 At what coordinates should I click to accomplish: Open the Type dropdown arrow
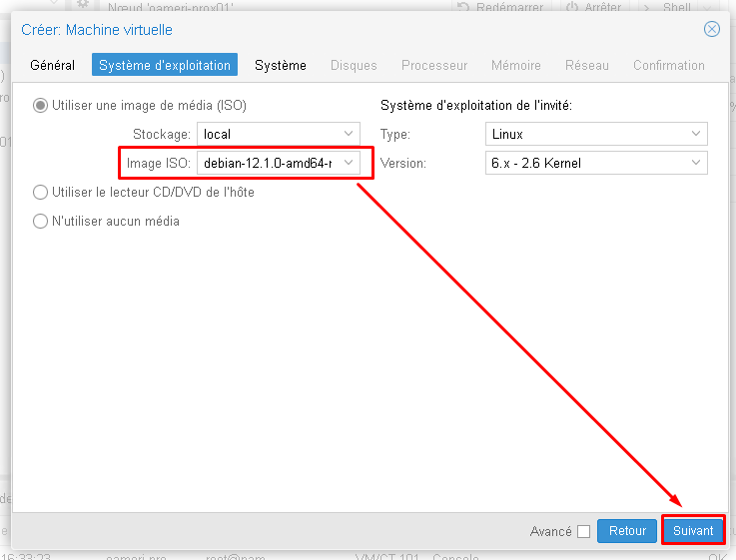696,134
